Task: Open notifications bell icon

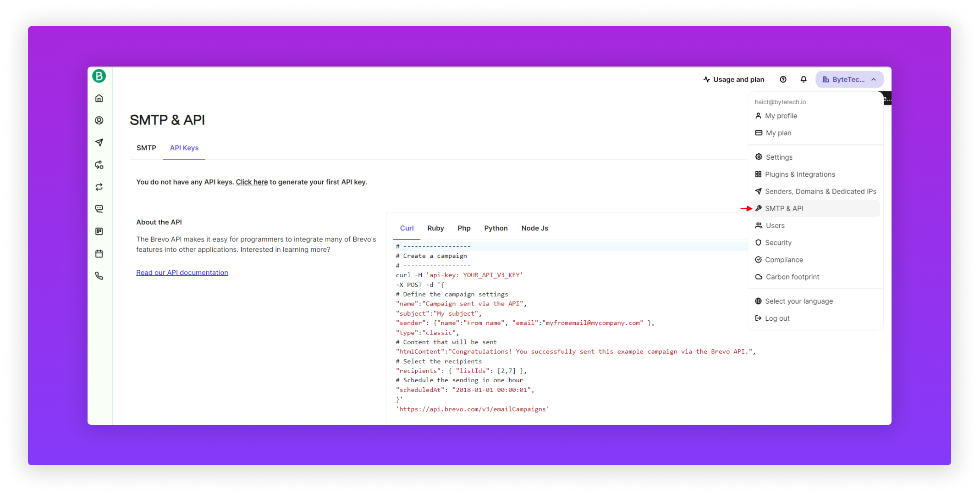Action: 804,79
